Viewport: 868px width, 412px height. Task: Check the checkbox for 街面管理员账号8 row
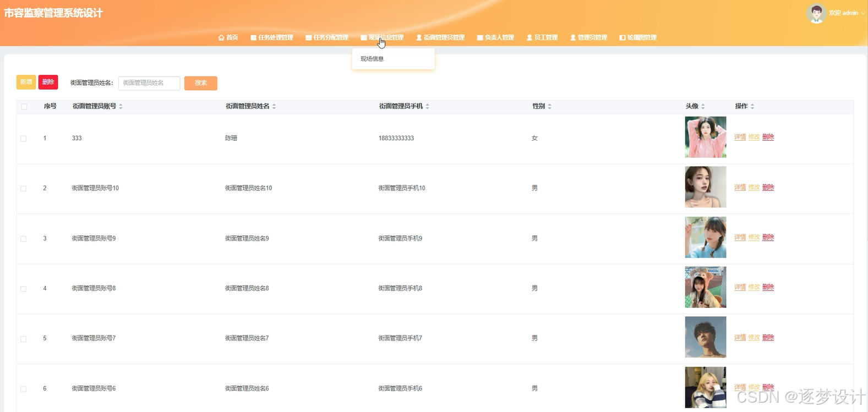click(24, 289)
